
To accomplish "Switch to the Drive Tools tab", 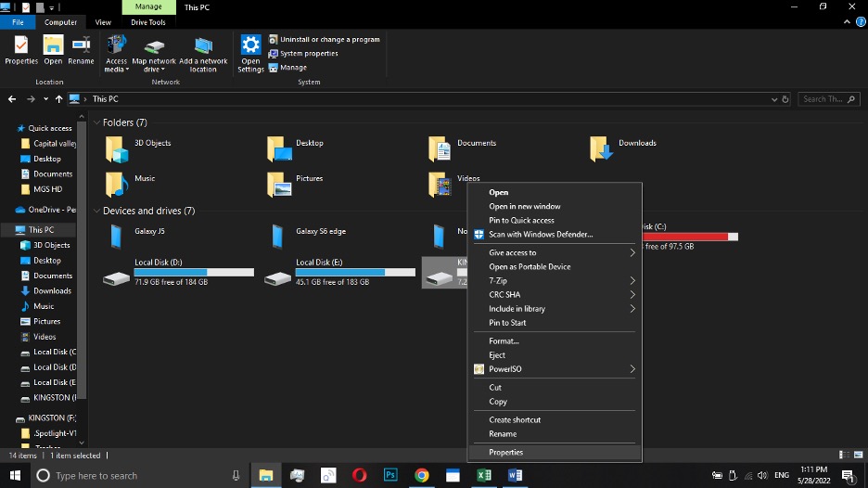I will [x=147, y=22].
